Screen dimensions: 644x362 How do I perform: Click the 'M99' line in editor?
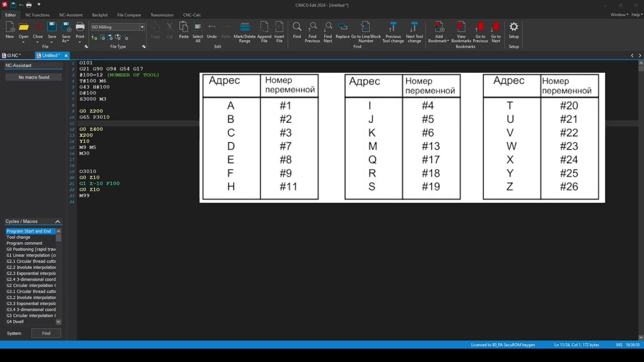tap(84, 196)
